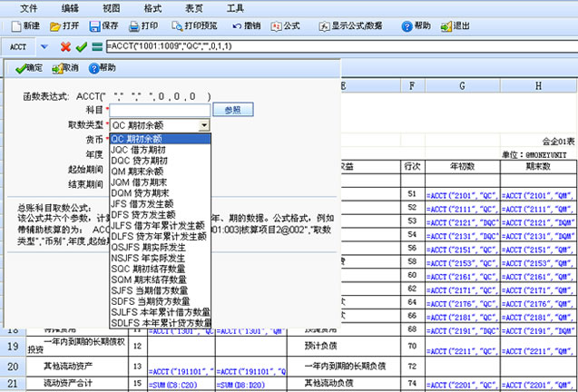Click the 其他流动负债 cell
The height and width of the screenshot is (392, 578).
point(344,384)
